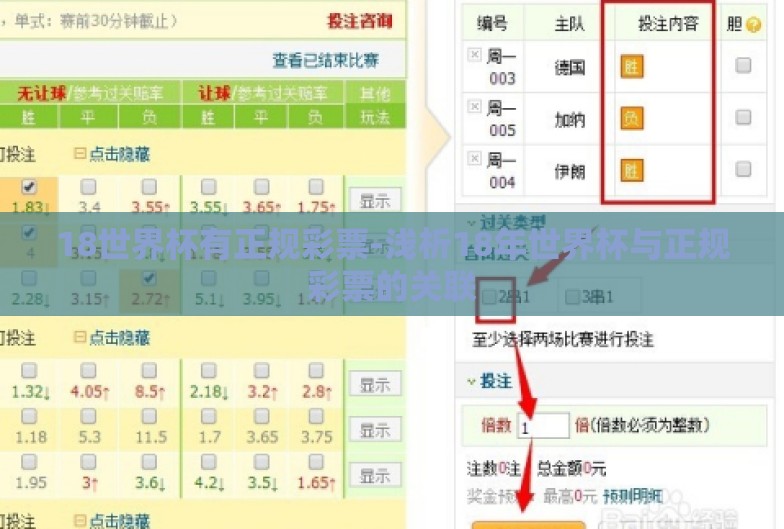
Task: Select the 3.4 odds checkbox
Action: point(88,187)
